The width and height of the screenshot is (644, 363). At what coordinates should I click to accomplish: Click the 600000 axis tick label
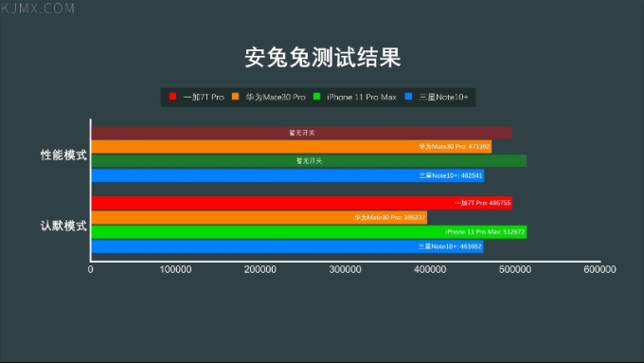click(x=599, y=270)
